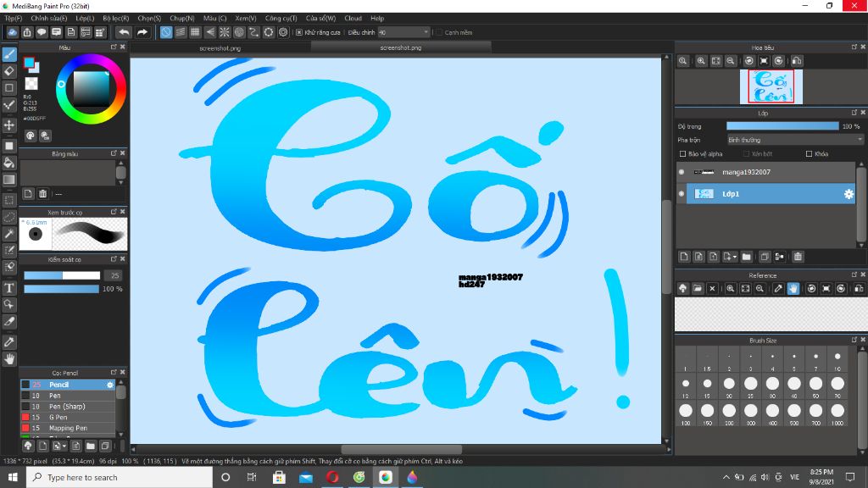This screenshot has width=868, height=488.
Task: Open the Cloud menu
Action: [x=353, y=19]
